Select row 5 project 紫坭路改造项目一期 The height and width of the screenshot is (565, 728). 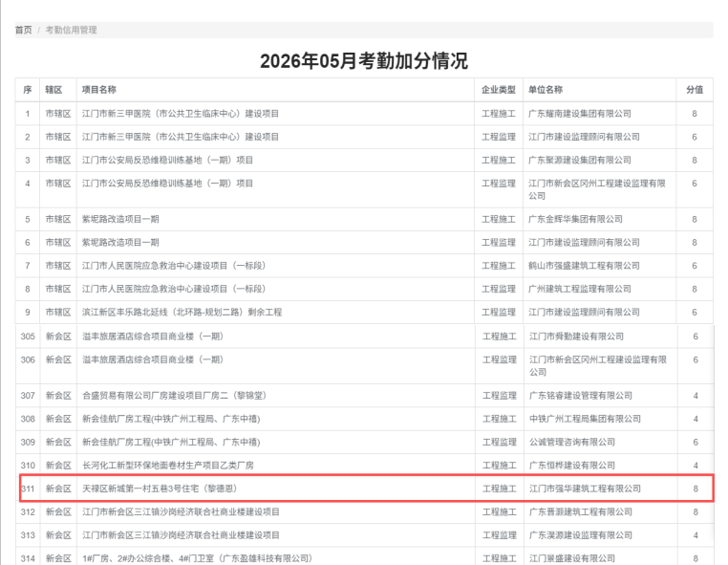(x=120, y=219)
